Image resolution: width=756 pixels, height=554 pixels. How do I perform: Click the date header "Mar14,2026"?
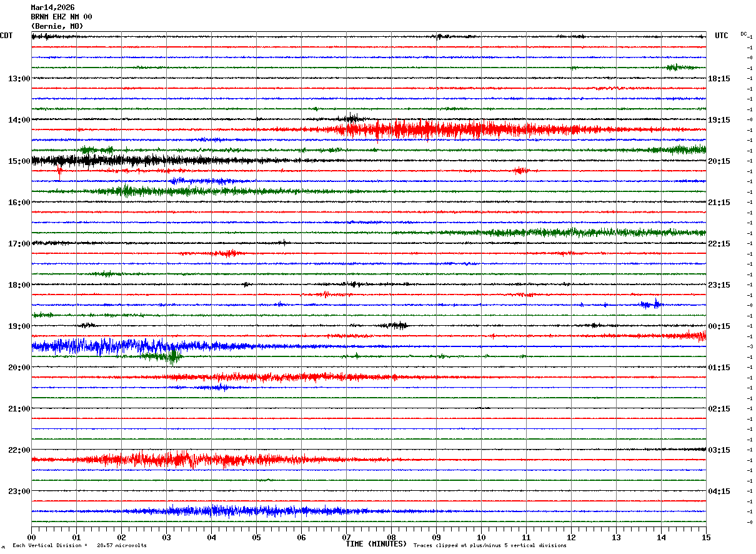coord(52,8)
